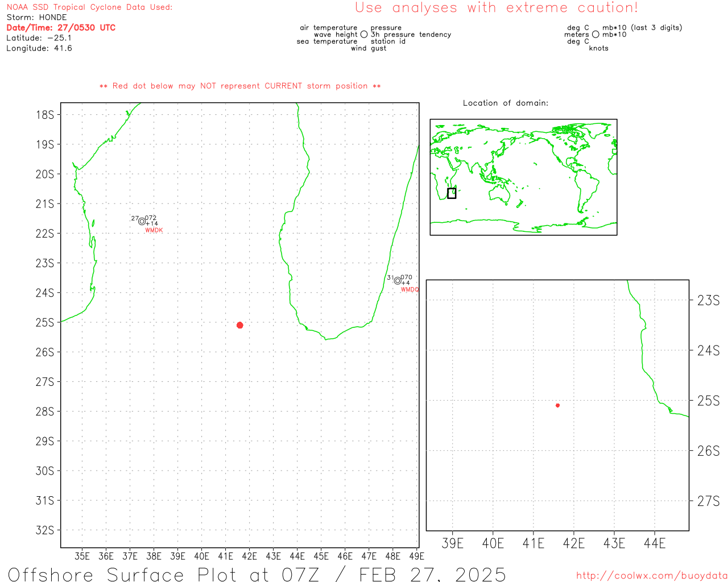Click 'wind gust' legend label
The height and width of the screenshot is (582, 728).
point(369,48)
